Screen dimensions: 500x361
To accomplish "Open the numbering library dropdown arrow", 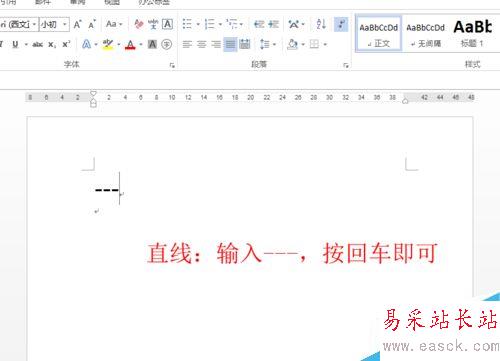I will 220,24.
